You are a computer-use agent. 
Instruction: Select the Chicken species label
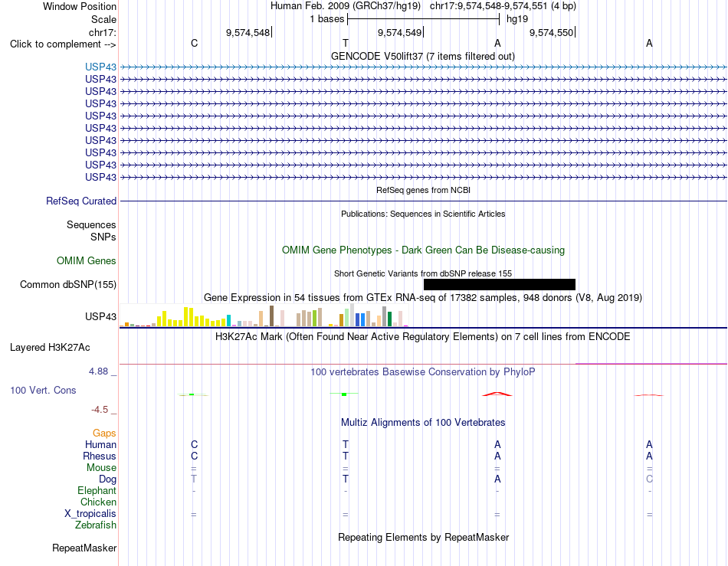tap(98, 502)
